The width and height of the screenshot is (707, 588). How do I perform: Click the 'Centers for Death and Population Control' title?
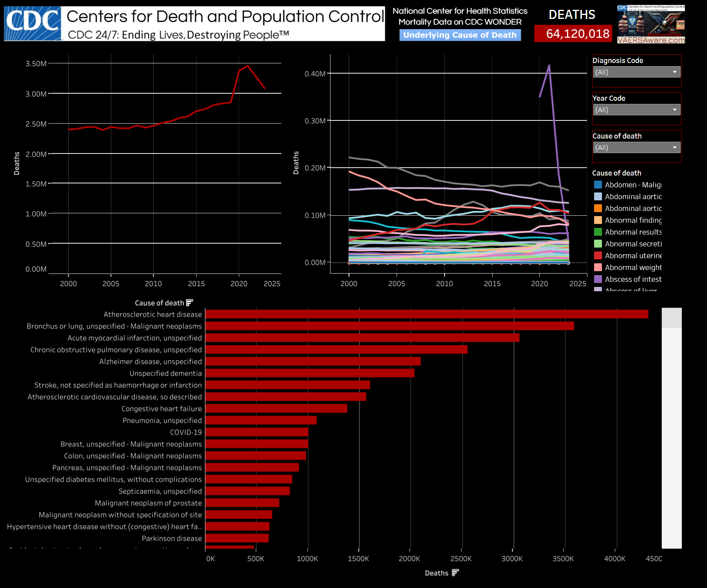pos(225,16)
